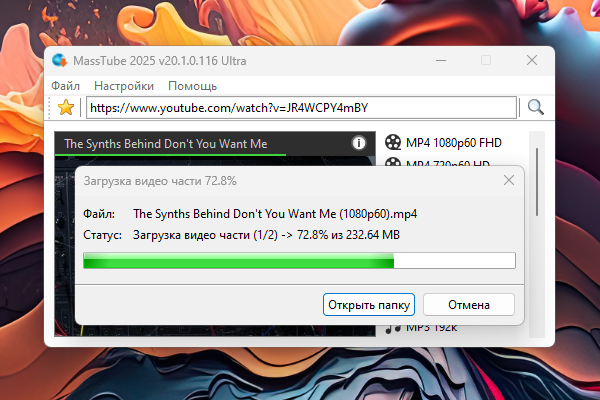Click the yellow star favorites icon
Viewport: 600px width, 400px height.
pos(66,108)
